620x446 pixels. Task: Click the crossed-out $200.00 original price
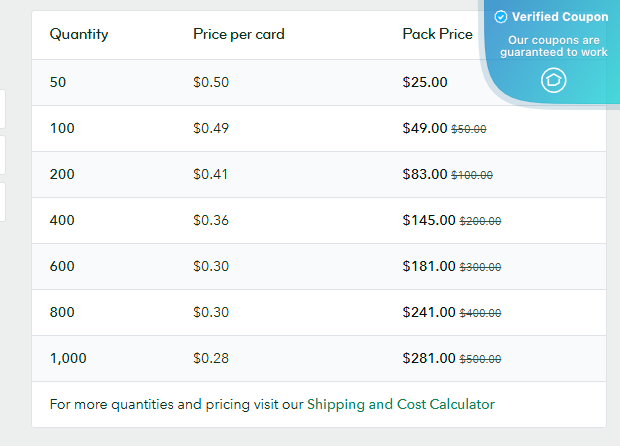tap(480, 221)
